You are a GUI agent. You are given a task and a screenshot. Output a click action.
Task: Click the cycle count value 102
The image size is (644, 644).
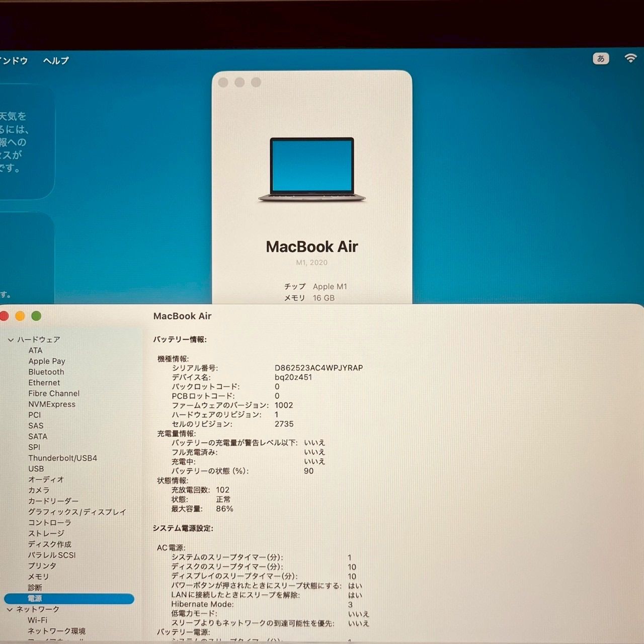(222, 490)
